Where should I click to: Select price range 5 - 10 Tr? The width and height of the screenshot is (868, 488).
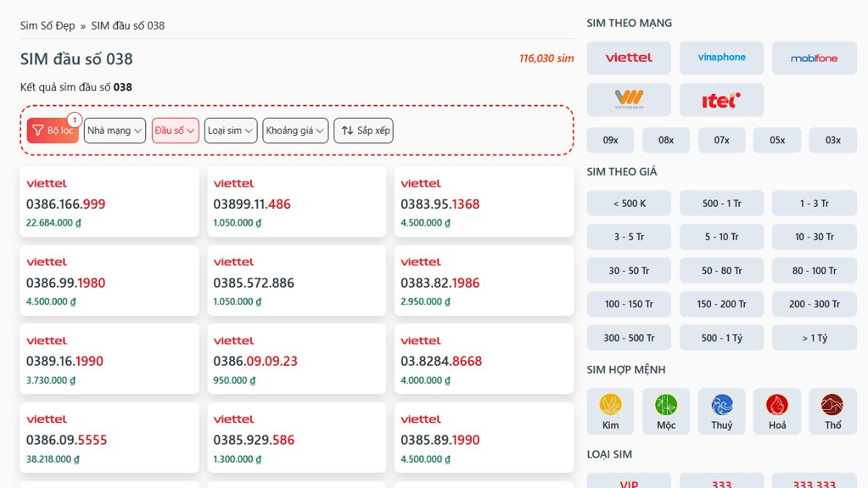[x=721, y=236]
